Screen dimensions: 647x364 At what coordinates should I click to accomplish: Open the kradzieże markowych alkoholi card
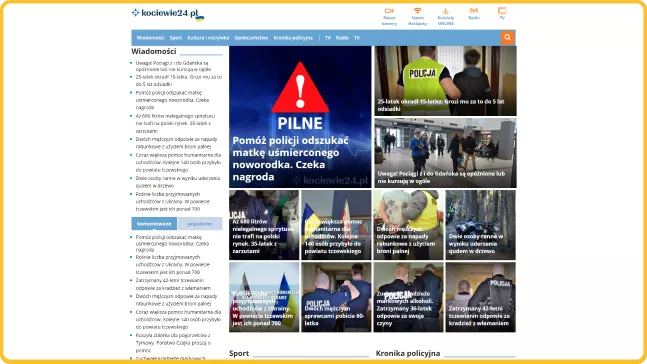point(409,297)
